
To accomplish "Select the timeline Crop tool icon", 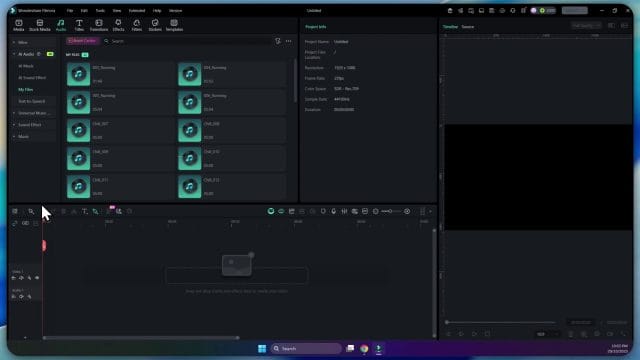I will (96, 211).
